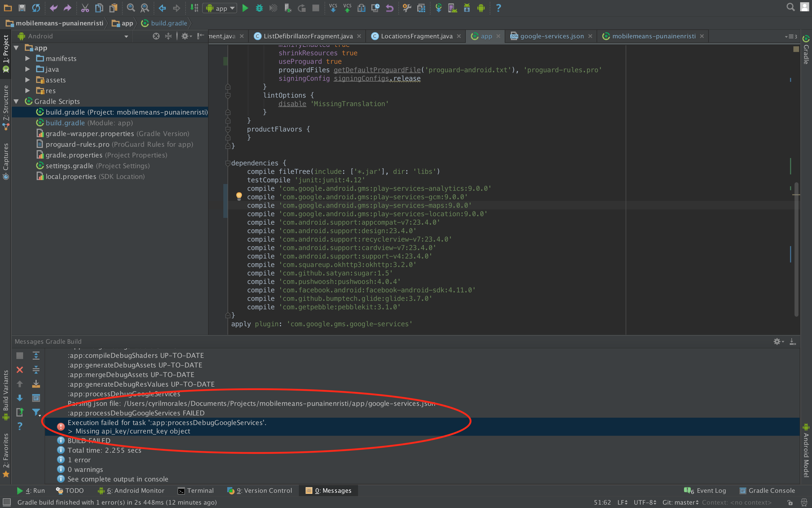
Task: Click Search Everywhere magnifier at top right
Action: tap(791, 7)
